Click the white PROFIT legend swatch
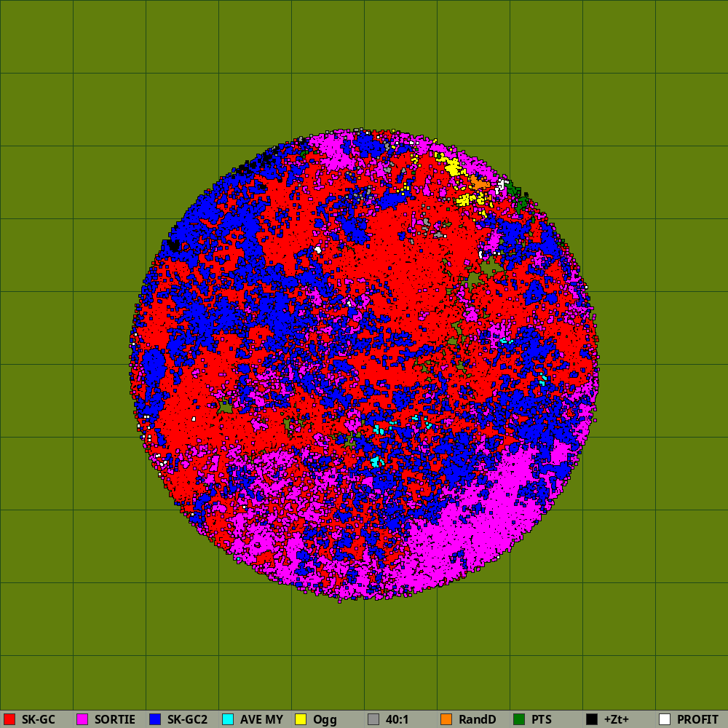728x728 pixels. tap(665, 719)
